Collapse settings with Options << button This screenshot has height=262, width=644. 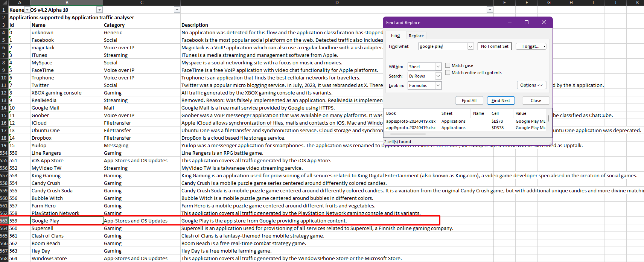(531, 85)
